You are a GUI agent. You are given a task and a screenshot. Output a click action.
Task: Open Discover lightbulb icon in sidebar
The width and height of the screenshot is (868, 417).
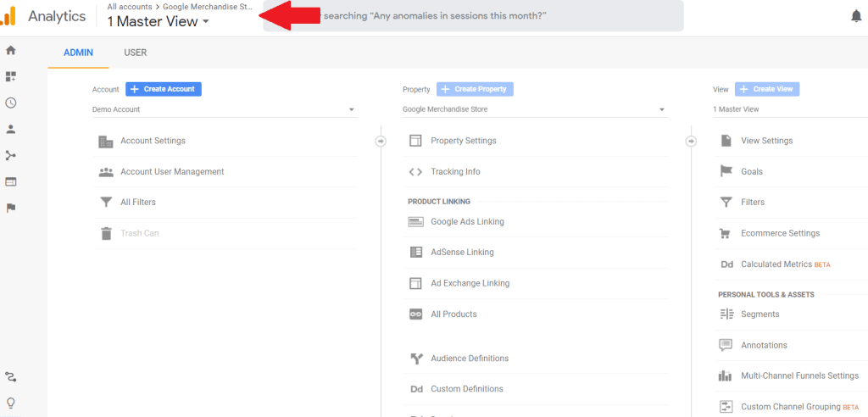click(10, 403)
